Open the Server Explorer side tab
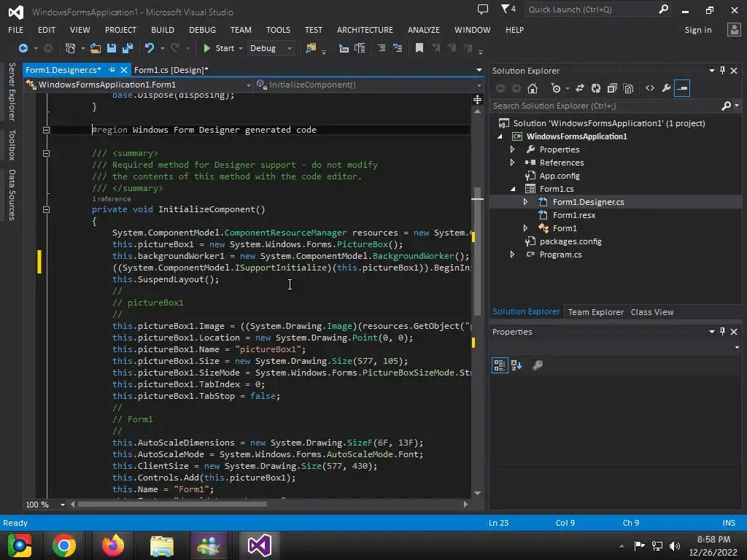This screenshot has width=747, height=560. 12,91
